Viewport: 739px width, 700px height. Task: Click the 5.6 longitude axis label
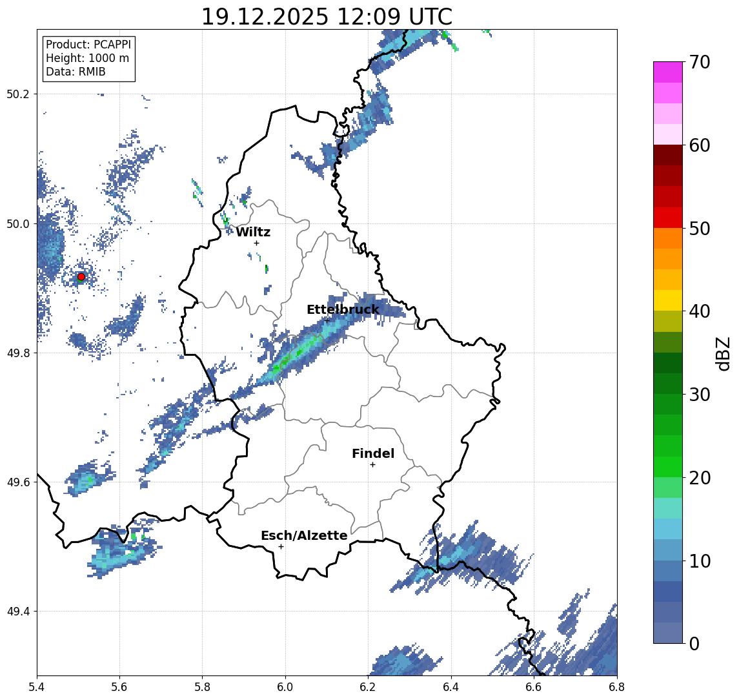(119, 687)
